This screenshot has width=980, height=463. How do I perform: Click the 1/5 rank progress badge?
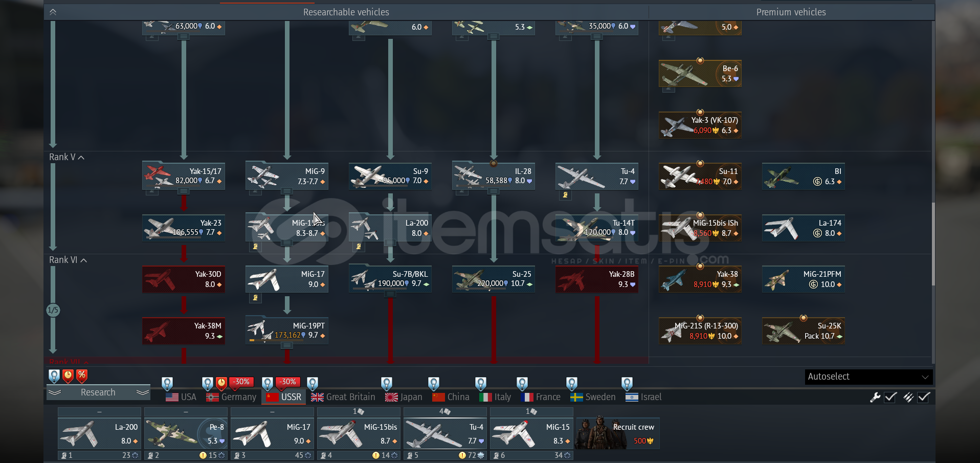[x=53, y=310]
